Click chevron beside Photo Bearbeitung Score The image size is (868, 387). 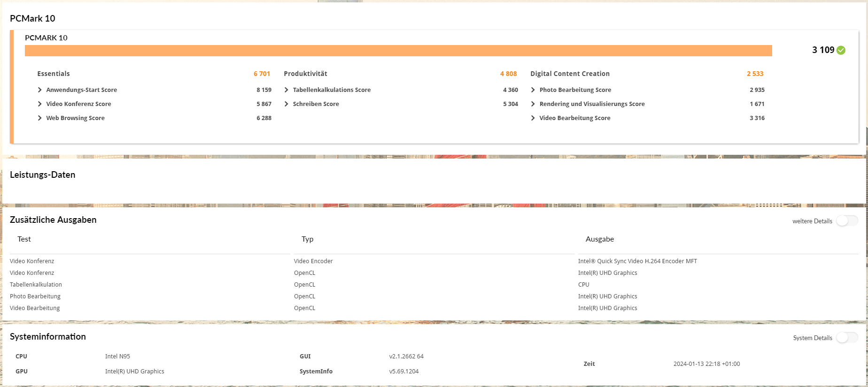[x=533, y=90]
